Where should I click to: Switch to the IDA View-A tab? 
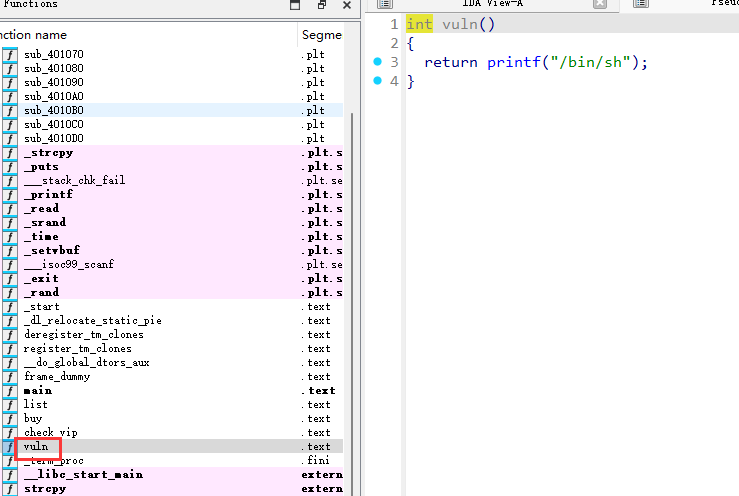(x=493, y=4)
